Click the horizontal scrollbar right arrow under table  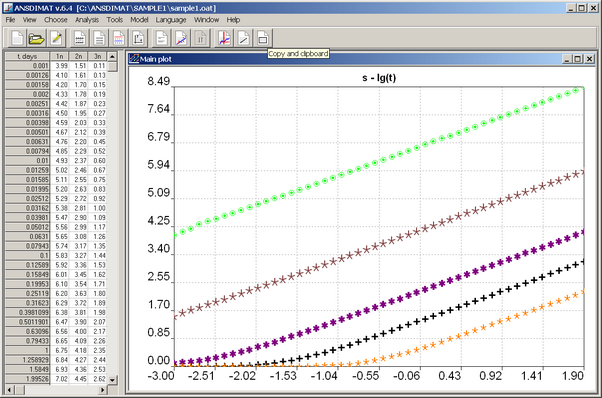click(x=102, y=390)
